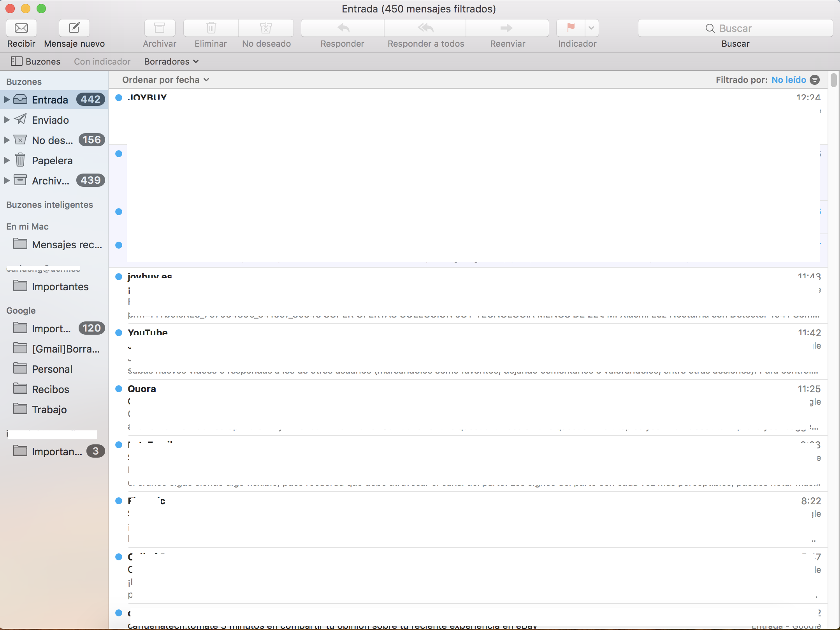Click Responder a todos icon
The width and height of the screenshot is (840, 630).
(x=425, y=28)
